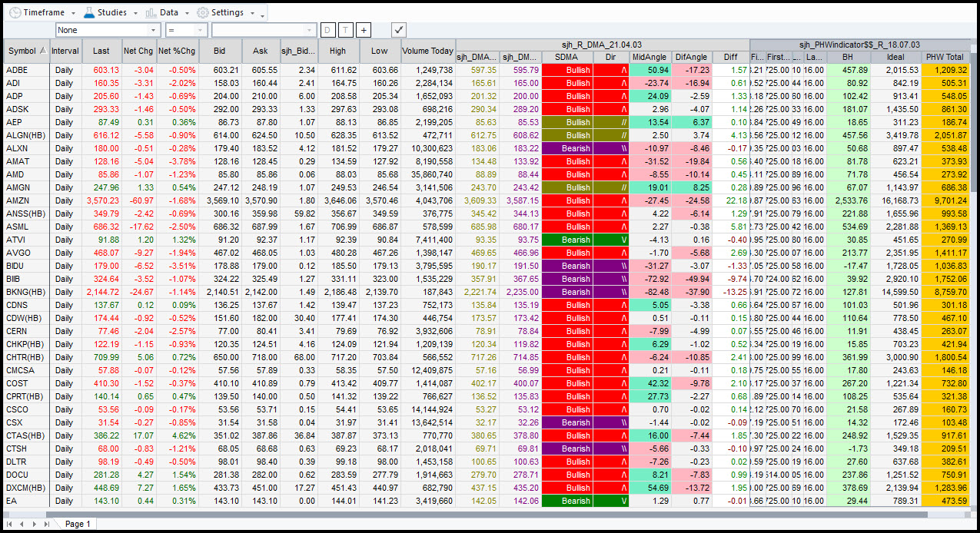Click ATVI's green Bearish SDMA cell

(x=567, y=240)
